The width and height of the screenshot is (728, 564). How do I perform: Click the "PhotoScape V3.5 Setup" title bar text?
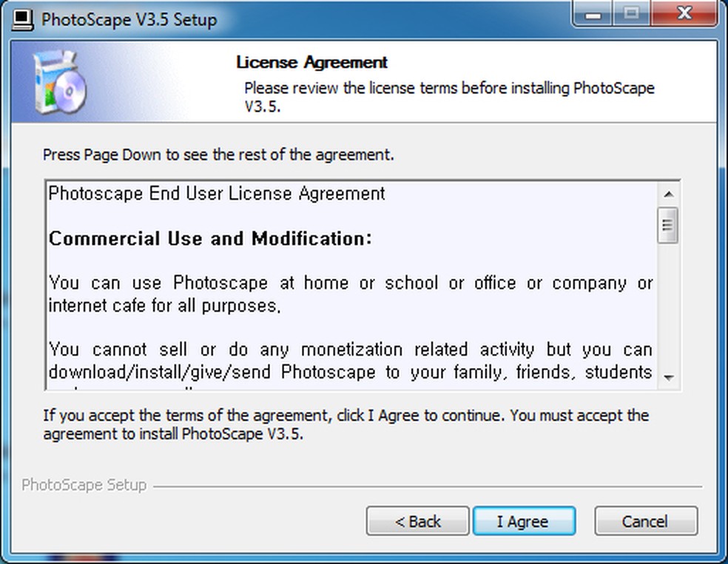(x=129, y=19)
